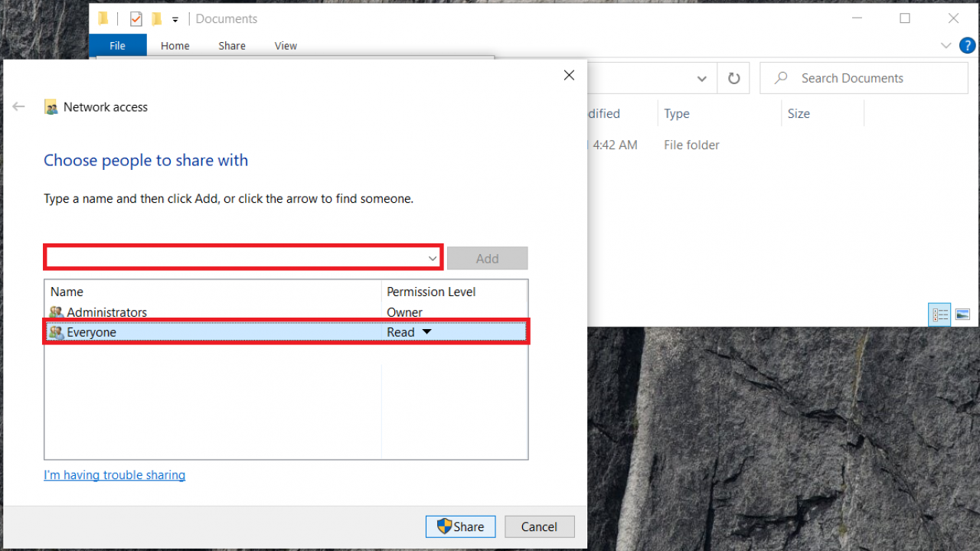Open the Home ribbon tab
The width and height of the screenshot is (980, 551).
[175, 46]
